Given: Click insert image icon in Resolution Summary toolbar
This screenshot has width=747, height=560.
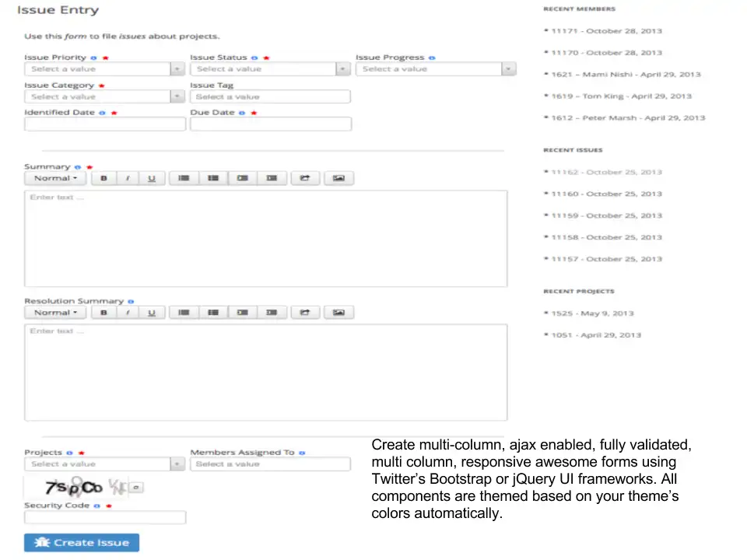Looking at the screenshot, I should click(338, 313).
